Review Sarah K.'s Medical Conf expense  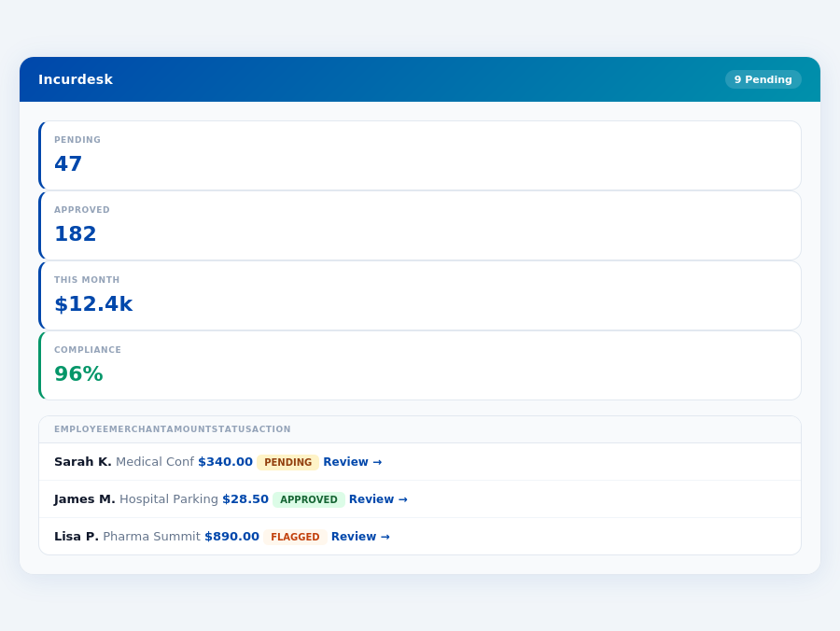coord(352,461)
